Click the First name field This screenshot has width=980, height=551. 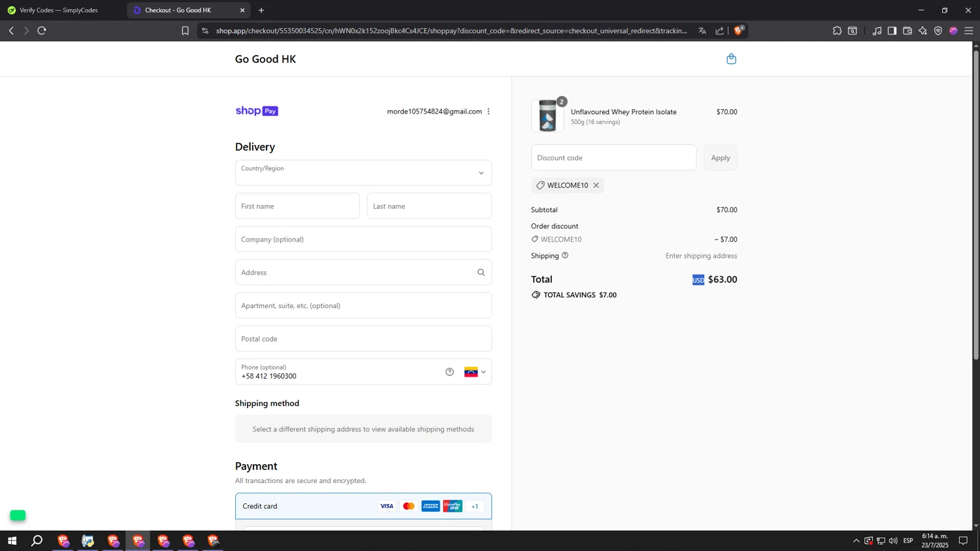click(297, 206)
